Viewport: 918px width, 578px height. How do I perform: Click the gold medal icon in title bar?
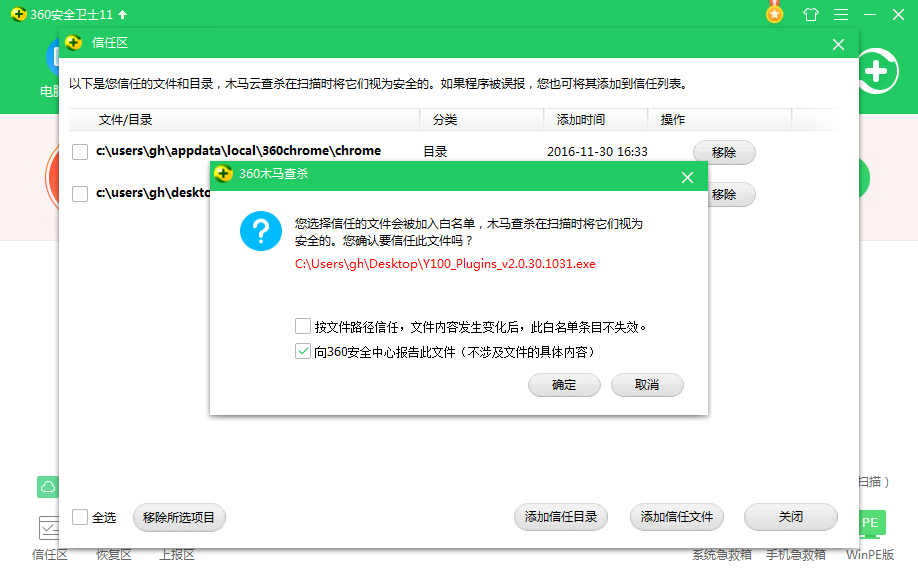[774, 14]
